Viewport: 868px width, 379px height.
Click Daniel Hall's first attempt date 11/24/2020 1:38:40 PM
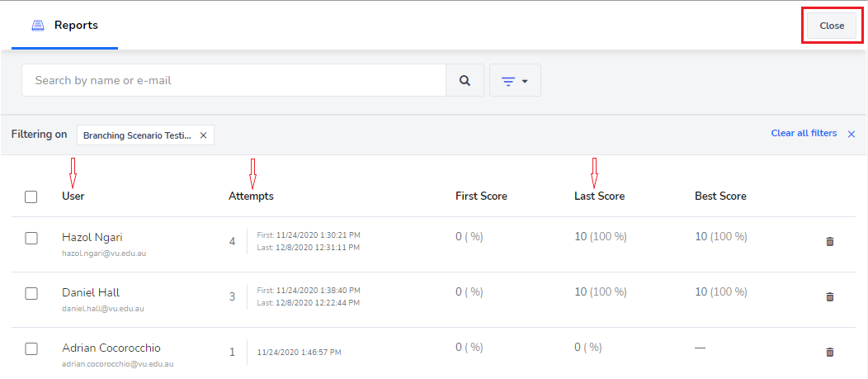pos(318,291)
